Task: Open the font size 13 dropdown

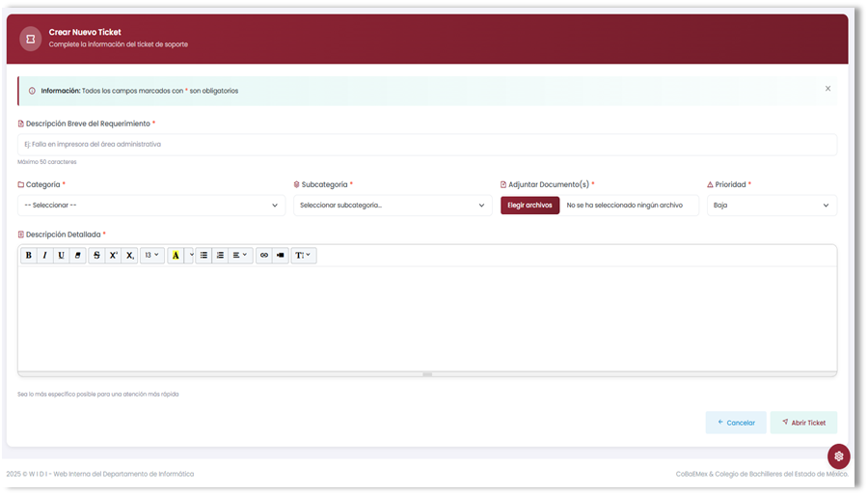Action: pyautogui.click(x=152, y=256)
